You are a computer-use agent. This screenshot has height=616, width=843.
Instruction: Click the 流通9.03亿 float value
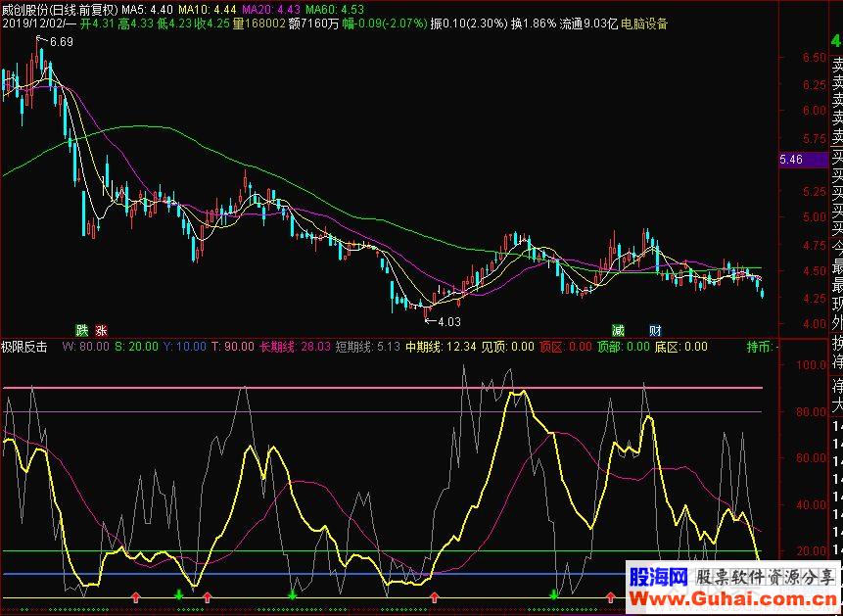pos(588,24)
